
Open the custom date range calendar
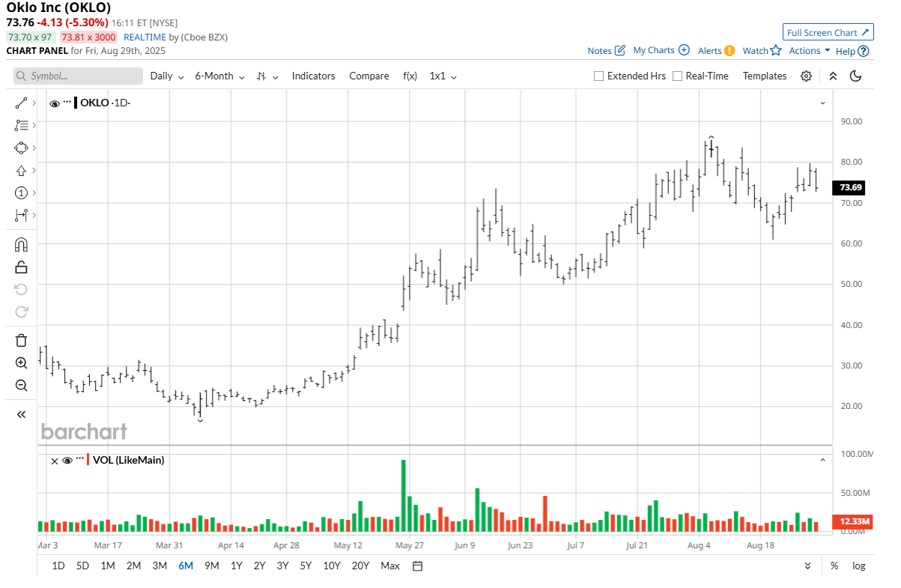tap(418, 566)
